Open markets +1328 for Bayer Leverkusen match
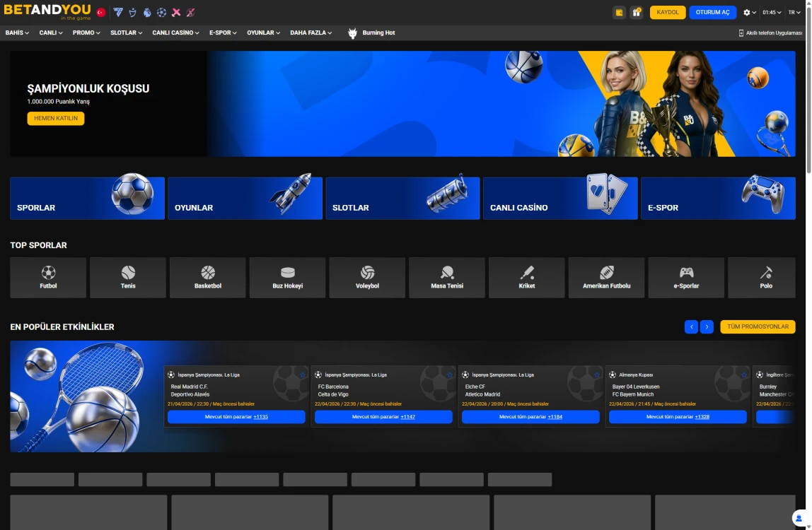812x530 pixels. 678,417
